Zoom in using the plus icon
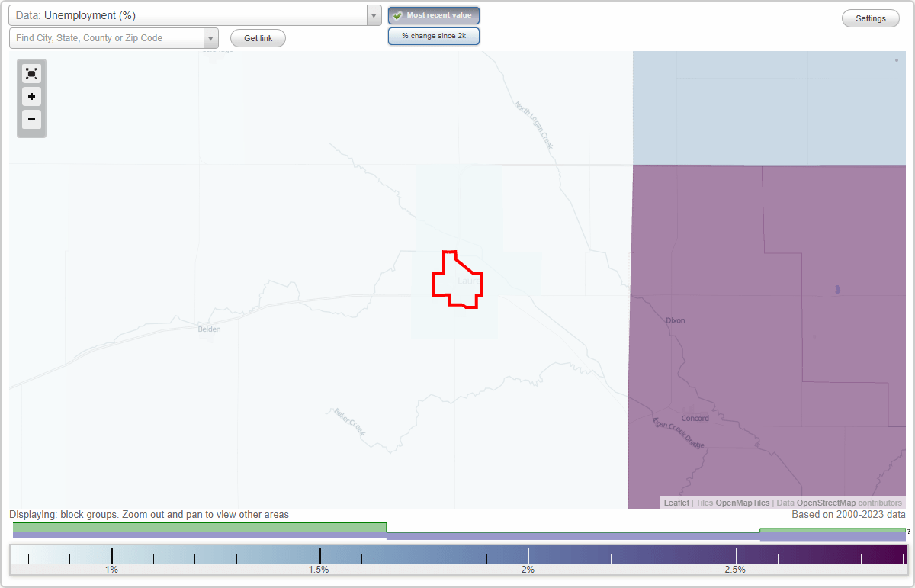Viewport: 915px width, 588px height. 31,96
